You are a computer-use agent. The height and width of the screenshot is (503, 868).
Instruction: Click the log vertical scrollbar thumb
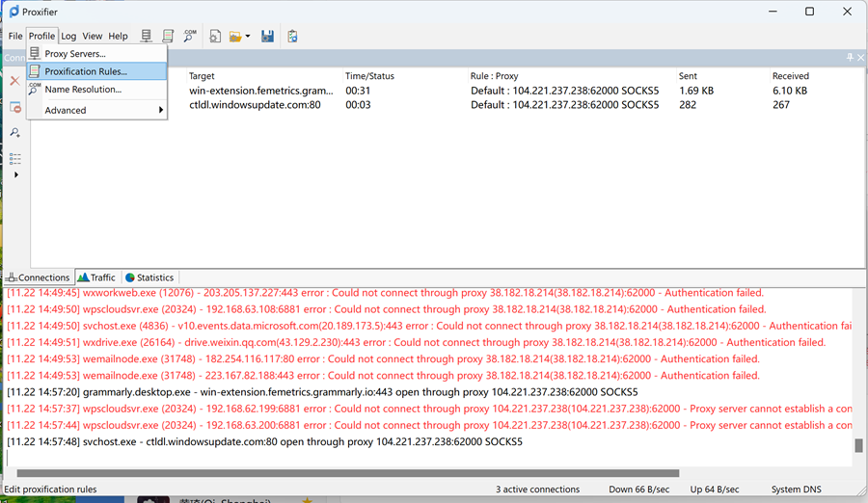858,445
